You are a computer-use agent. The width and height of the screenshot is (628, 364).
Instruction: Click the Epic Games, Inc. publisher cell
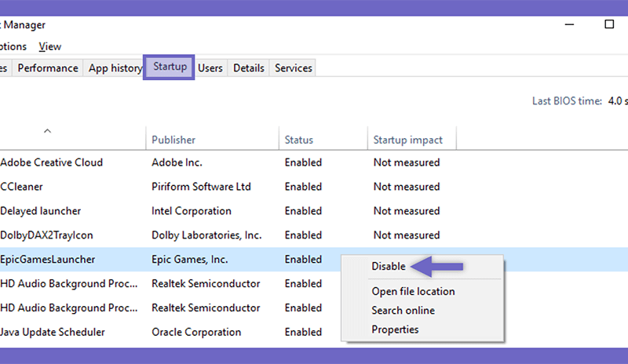[189, 260]
